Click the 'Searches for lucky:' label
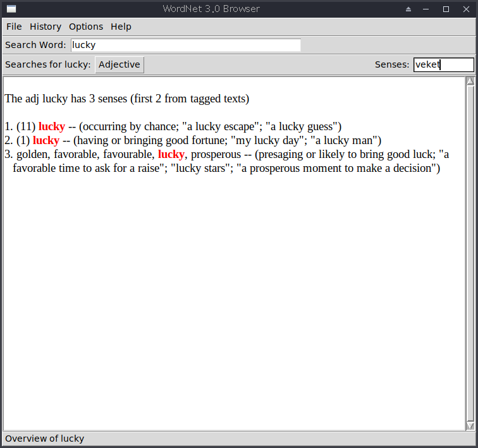Screen dimensions: 478x448 [48, 64]
